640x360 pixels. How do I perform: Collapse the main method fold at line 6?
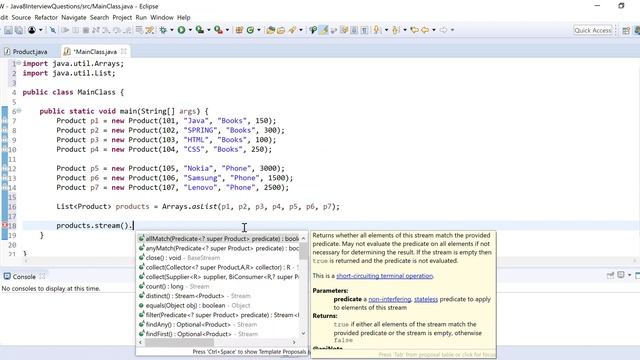19,111
